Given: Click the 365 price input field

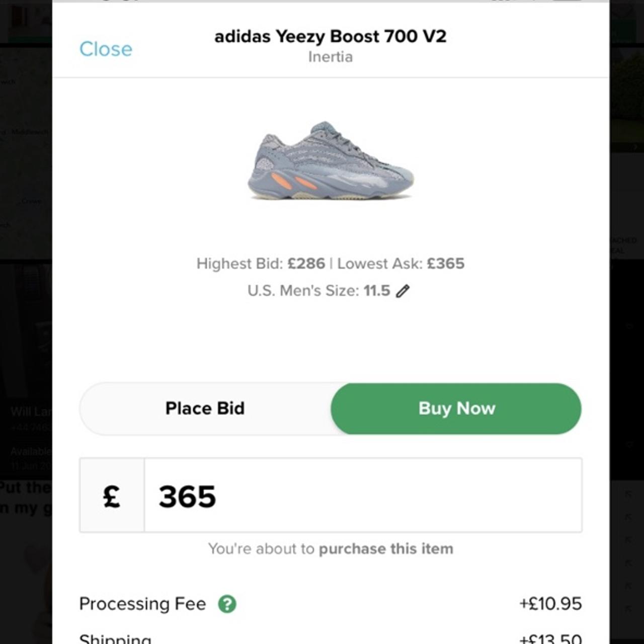Looking at the screenshot, I should click(362, 496).
